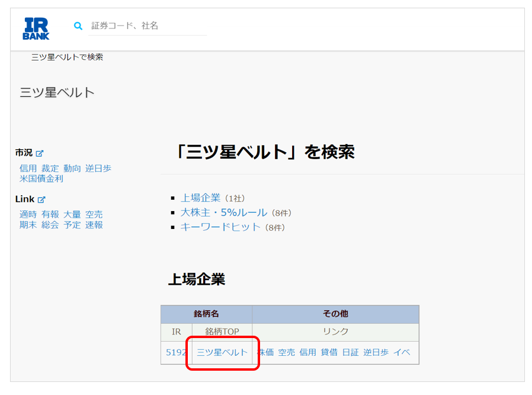
Task: Open the 期末 link in sidebar
Action: tap(28, 225)
